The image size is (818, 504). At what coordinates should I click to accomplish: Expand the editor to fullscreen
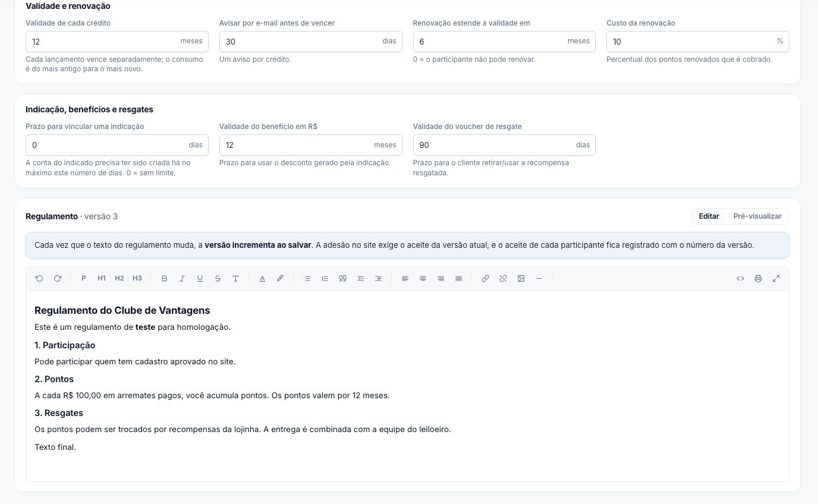coord(776,278)
